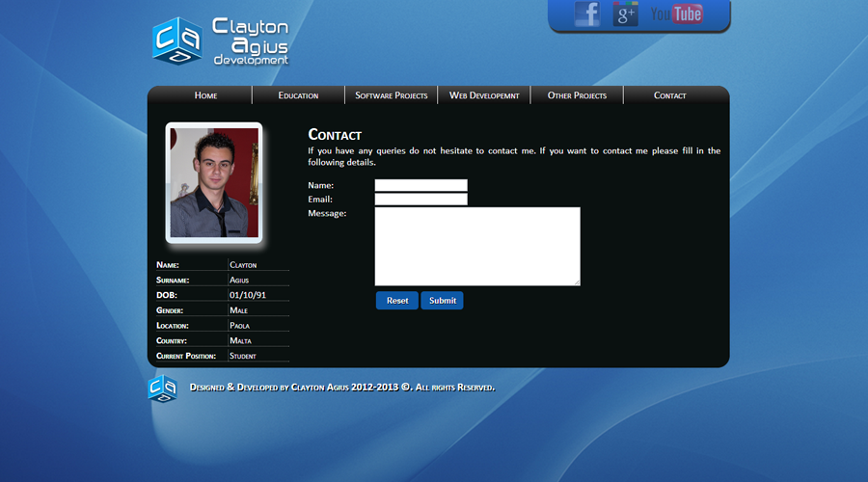Open the Software Projects menu item
Viewport: 868px width, 482px height.
coord(392,95)
